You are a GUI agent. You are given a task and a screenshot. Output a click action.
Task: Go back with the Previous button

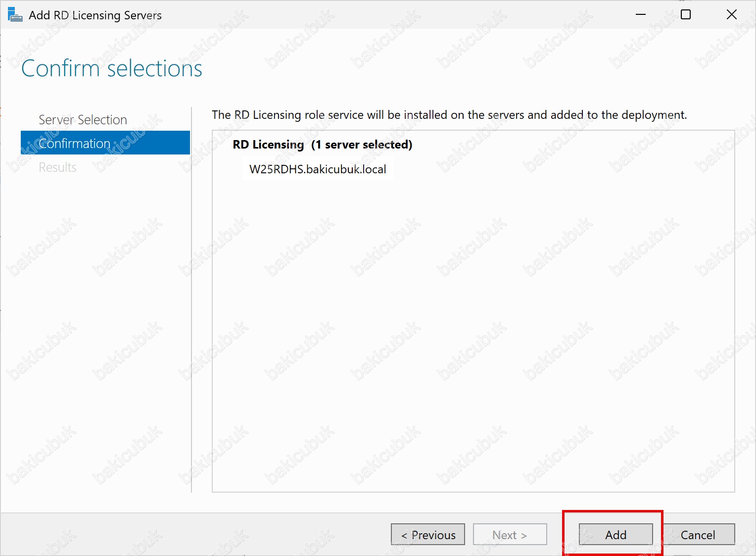point(428,535)
